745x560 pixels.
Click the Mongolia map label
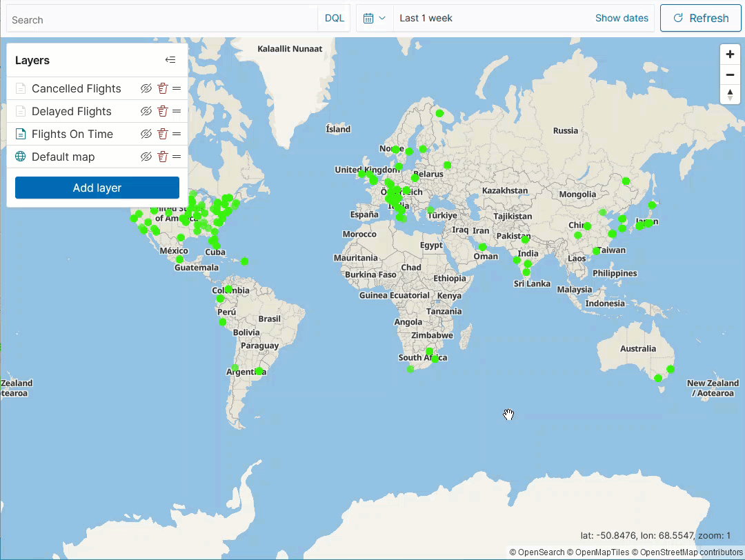tap(577, 194)
